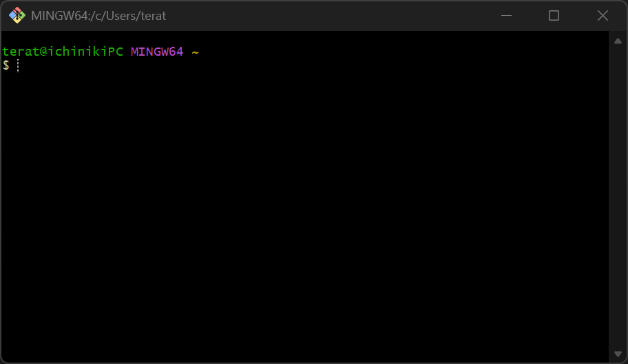
Task: Click the middle of the vertical scrollbar track
Action: 618,197
